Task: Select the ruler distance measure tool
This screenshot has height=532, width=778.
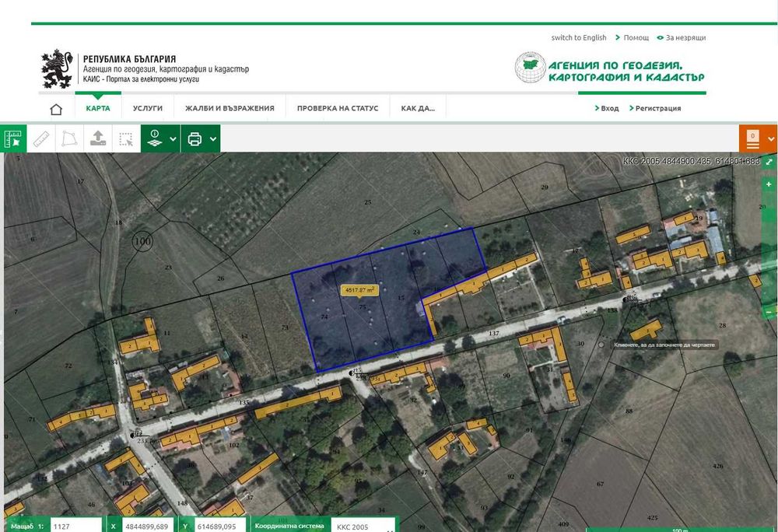Action: click(41, 138)
